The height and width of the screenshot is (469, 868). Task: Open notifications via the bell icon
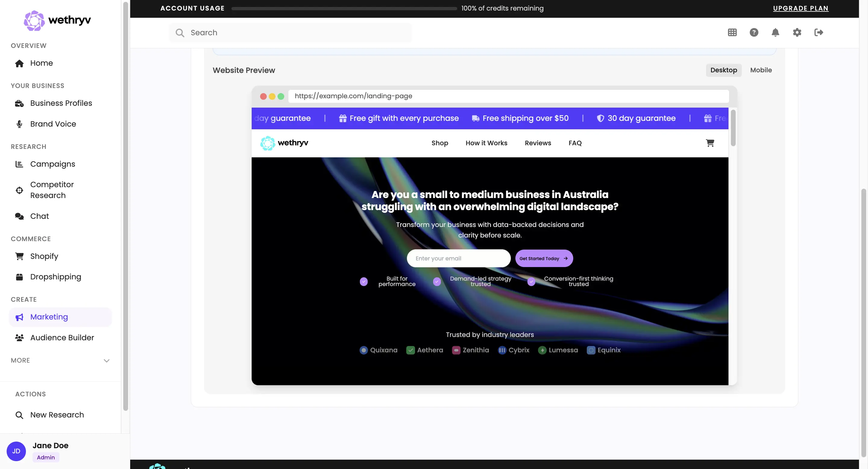click(x=775, y=32)
